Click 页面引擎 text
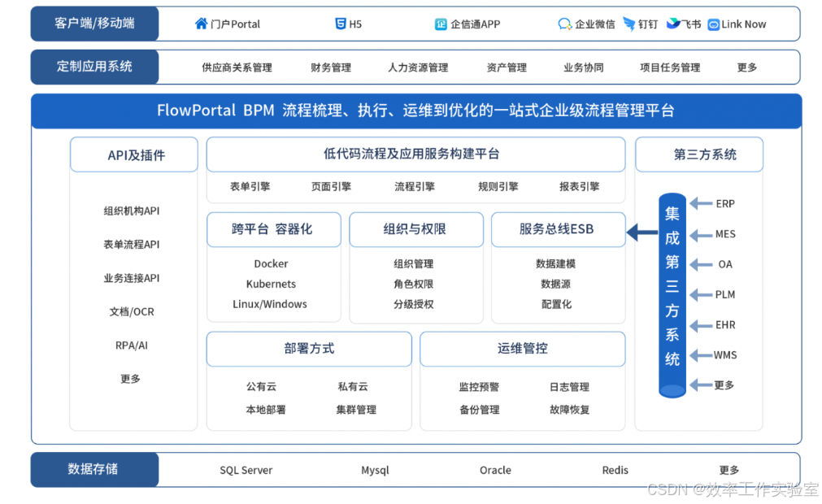 (331, 186)
